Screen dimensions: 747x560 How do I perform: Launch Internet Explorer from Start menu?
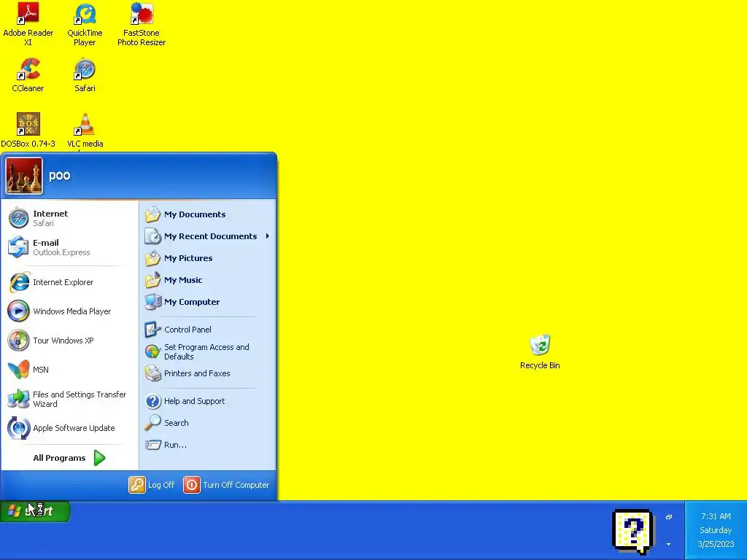pyautogui.click(x=69, y=282)
